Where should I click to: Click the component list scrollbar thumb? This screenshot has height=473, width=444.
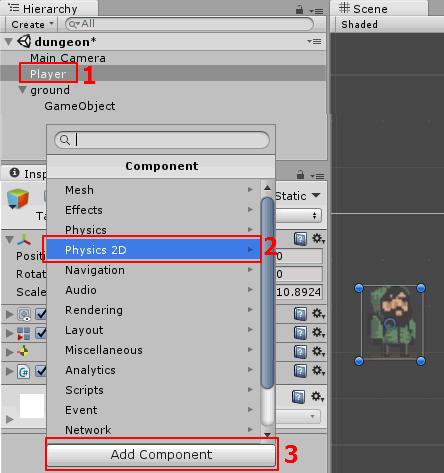[x=267, y=293]
